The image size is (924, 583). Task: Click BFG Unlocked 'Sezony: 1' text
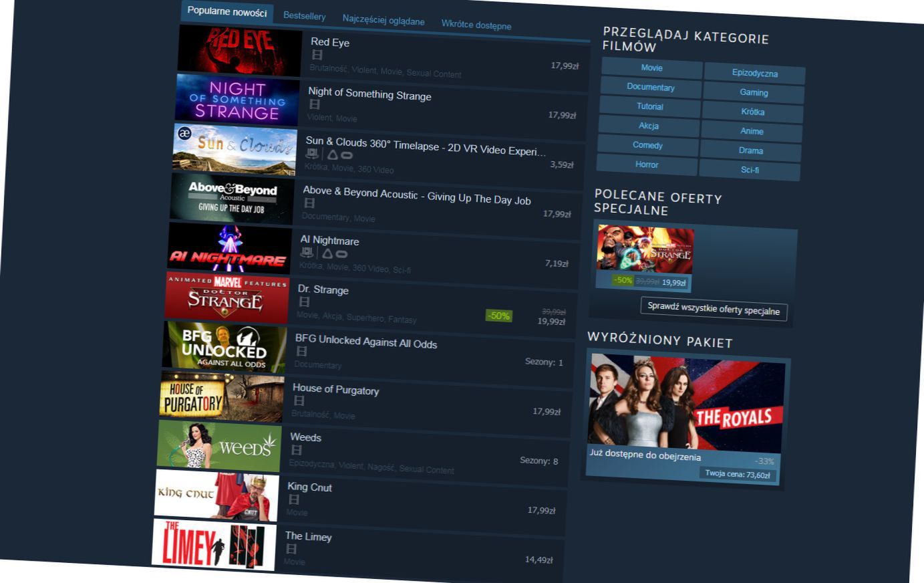click(x=544, y=362)
